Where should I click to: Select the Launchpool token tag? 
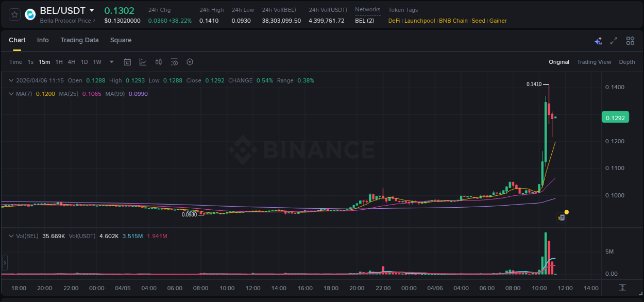[420, 21]
